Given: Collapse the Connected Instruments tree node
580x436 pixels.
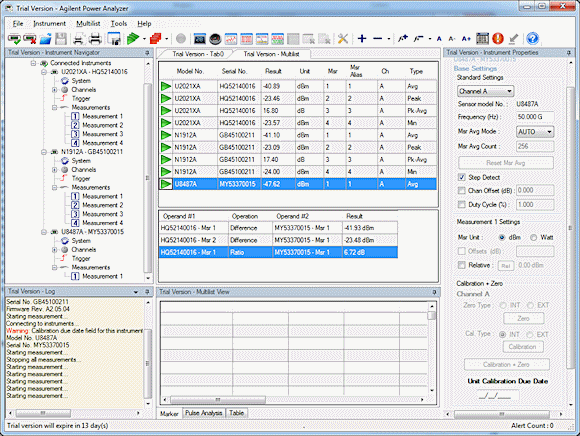Looking at the screenshot, I should [33, 63].
